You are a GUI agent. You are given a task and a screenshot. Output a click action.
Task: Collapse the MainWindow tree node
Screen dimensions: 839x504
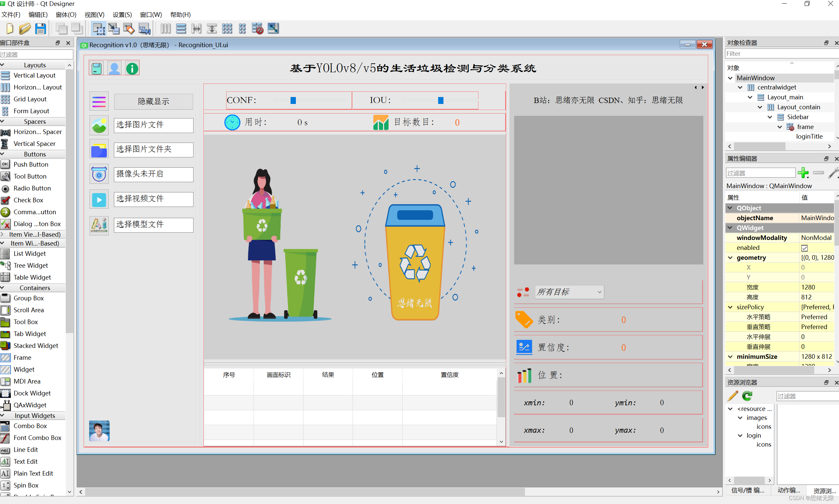pyautogui.click(x=730, y=78)
